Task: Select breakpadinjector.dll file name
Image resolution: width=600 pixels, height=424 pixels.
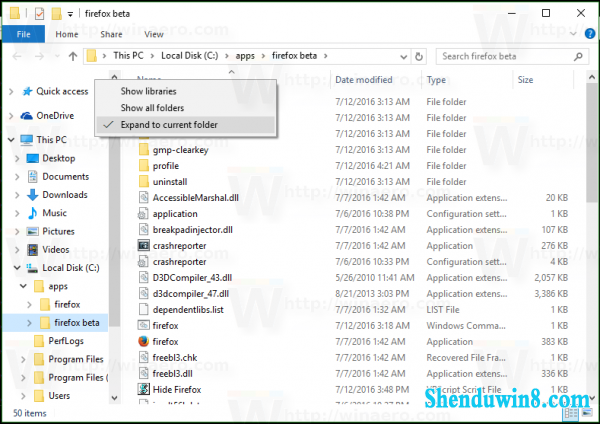Action: click(x=193, y=230)
